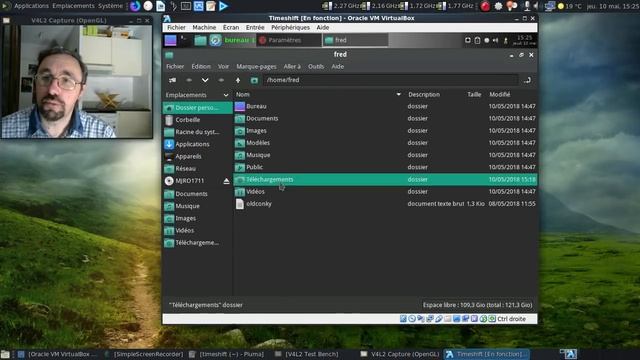
Task: Select Réseau in the places sidebar
Action: (198, 169)
